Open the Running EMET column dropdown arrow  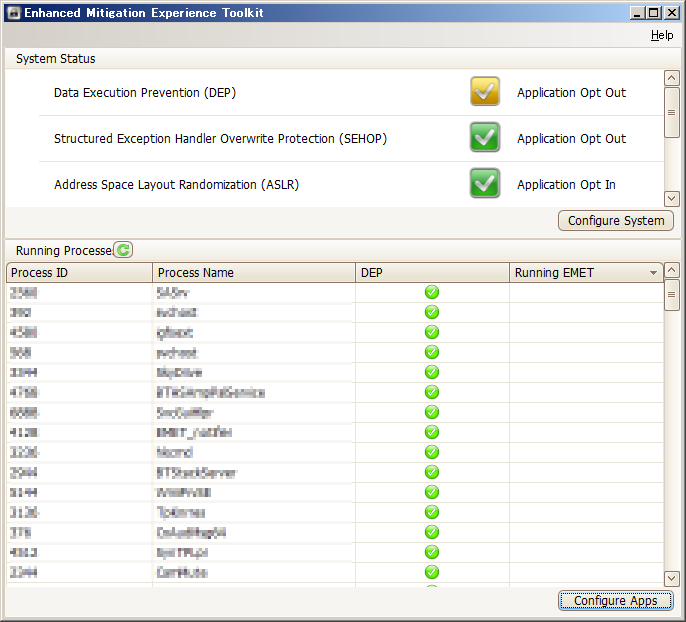653,273
